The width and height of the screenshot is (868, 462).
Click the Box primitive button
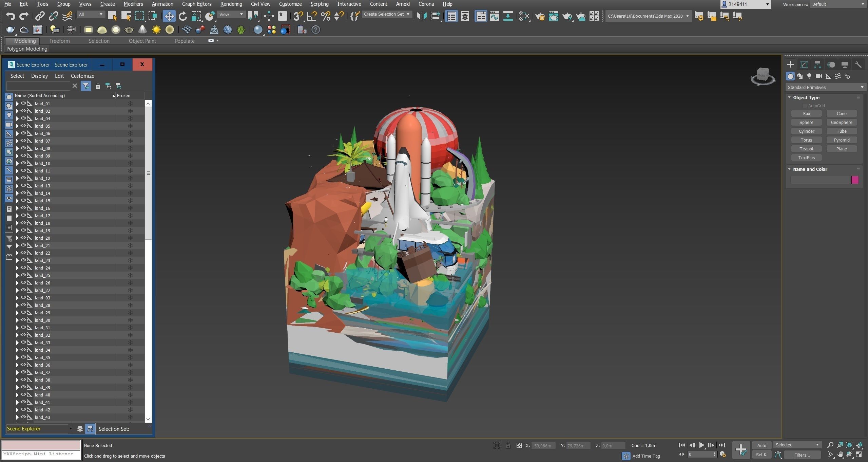[x=806, y=113]
